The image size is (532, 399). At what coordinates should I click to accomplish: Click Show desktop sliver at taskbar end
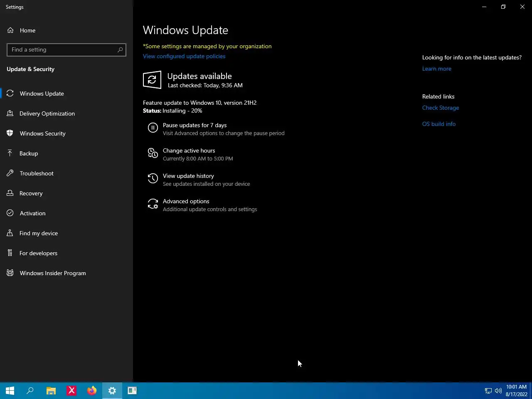pos(531,391)
